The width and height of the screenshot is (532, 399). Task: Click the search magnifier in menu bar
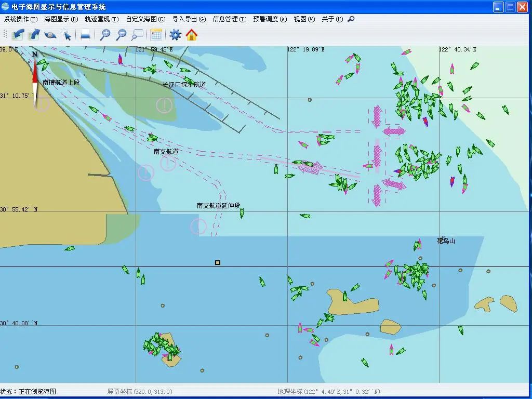coord(351,19)
